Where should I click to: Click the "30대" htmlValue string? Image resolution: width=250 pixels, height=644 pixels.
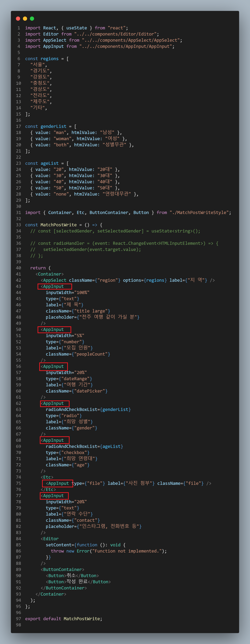[x=105, y=176]
